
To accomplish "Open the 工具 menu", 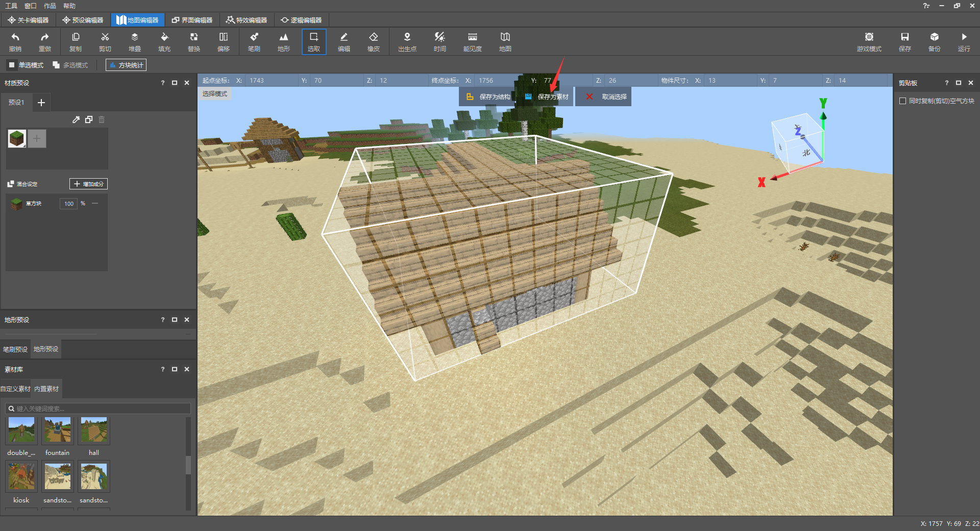I will click(x=11, y=6).
